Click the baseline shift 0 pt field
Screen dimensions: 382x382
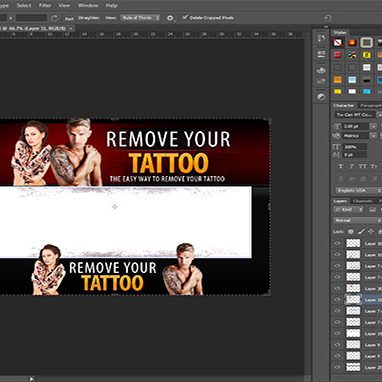pyautogui.click(x=354, y=155)
